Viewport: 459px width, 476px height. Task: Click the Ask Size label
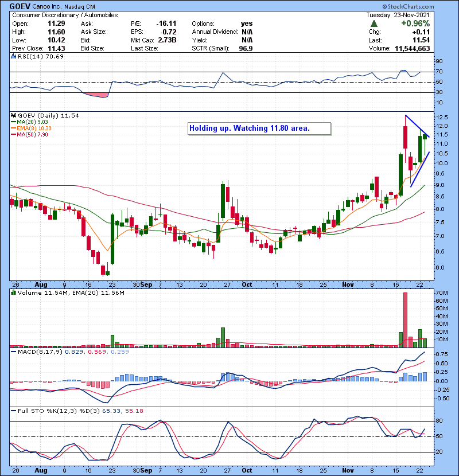[94, 32]
